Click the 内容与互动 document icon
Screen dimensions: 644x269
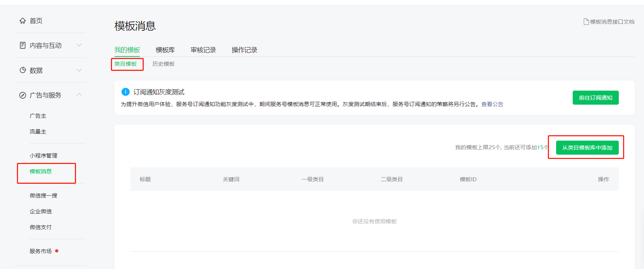23,45
